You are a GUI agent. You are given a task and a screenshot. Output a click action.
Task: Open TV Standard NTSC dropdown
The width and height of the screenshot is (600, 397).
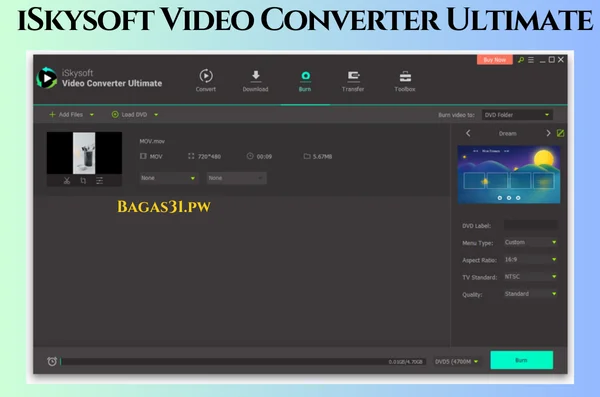point(531,276)
